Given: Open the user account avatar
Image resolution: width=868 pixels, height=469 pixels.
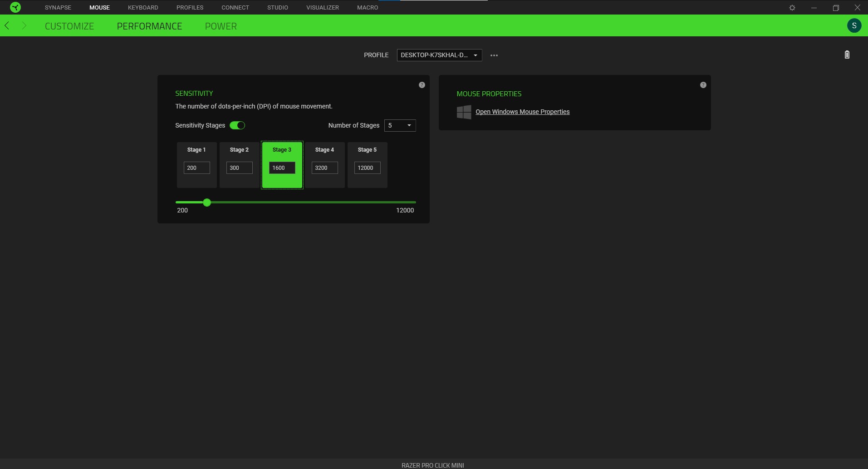Looking at the screenshot, I should 854,25.
